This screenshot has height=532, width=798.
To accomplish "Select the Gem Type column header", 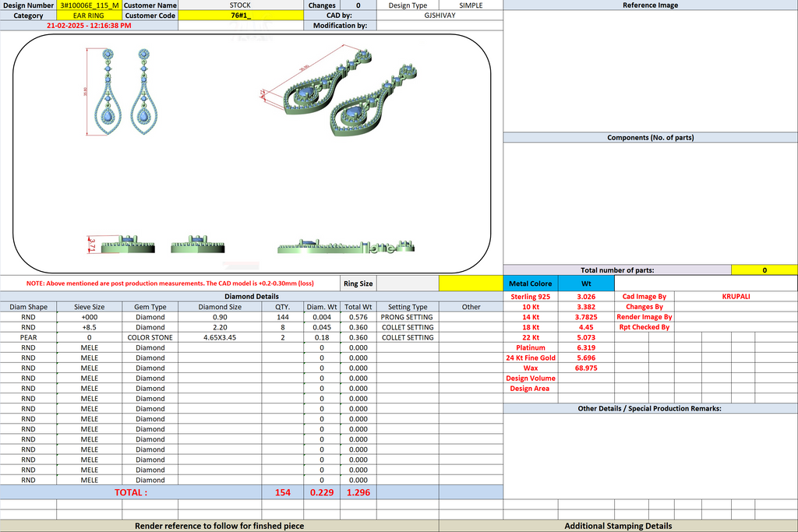I will [150, 307].
